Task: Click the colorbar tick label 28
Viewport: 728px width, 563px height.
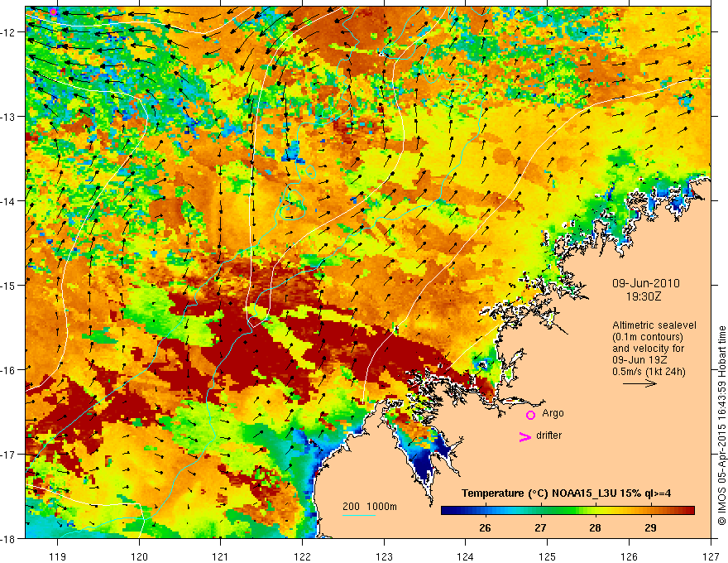Action: point(595,527)
